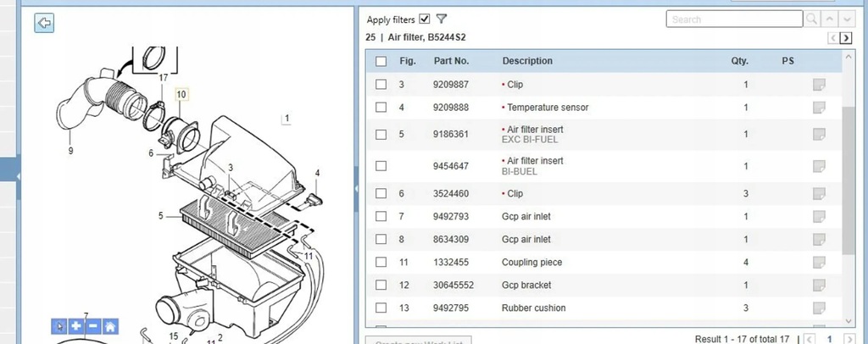Screen dimensions: 868x344
Task: Select callout 1 in the diagram
Action: (x=287, y=119)
